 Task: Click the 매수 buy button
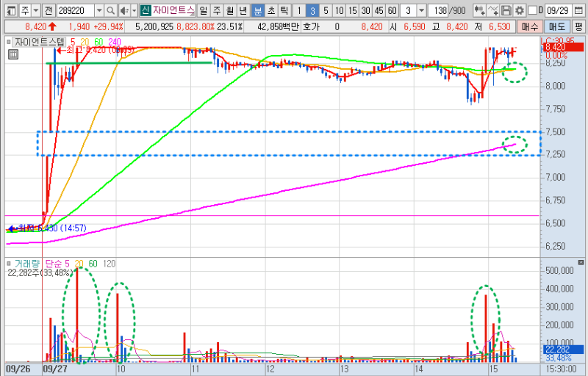(529, 27)
